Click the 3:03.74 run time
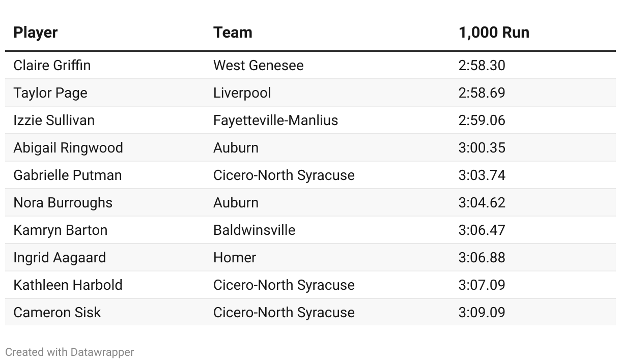 click(x=482, y=175)
